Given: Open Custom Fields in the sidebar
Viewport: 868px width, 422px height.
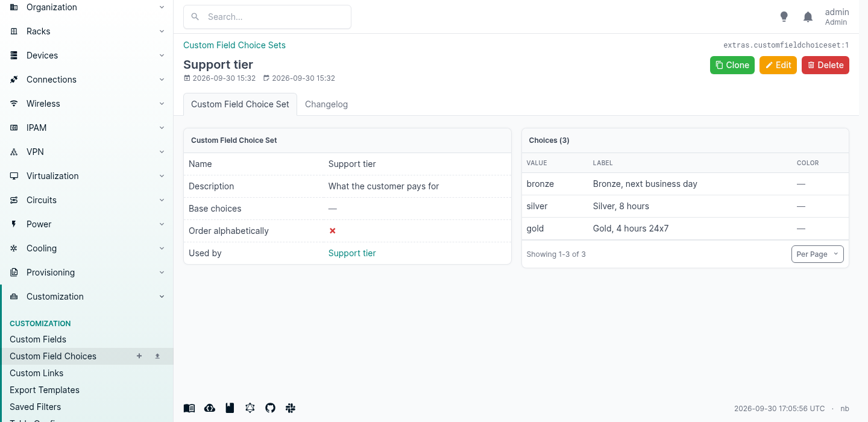Looking at the screenshot, I should (x=38, y=339).
